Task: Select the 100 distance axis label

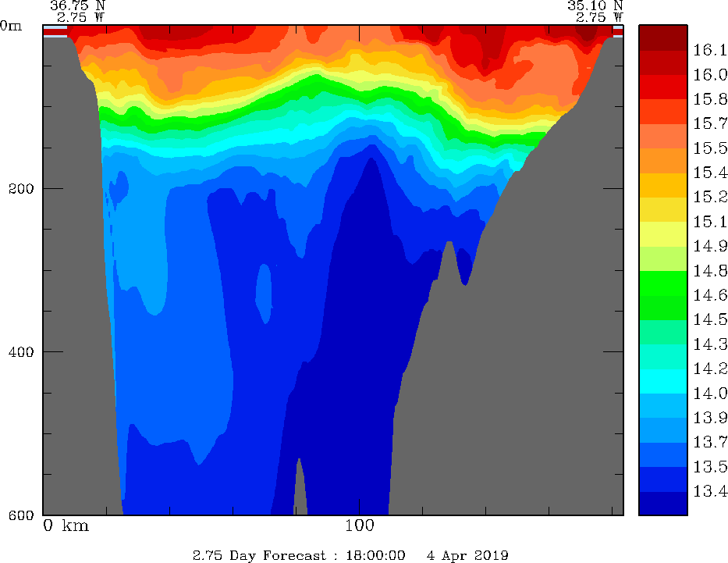Action: click(x=360, y=526)
